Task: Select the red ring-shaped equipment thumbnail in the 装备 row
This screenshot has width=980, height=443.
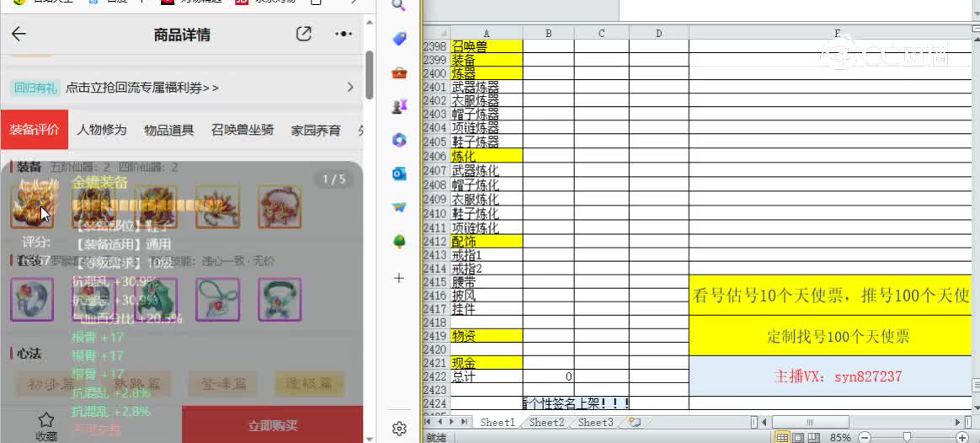Action: [x=280, y=206]
